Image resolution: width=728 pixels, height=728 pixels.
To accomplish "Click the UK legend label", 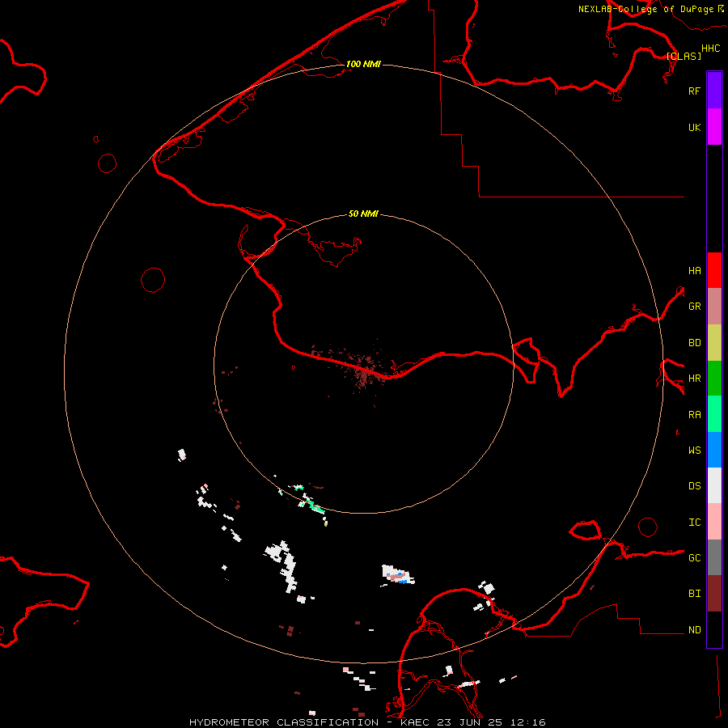I will [694, 127].
